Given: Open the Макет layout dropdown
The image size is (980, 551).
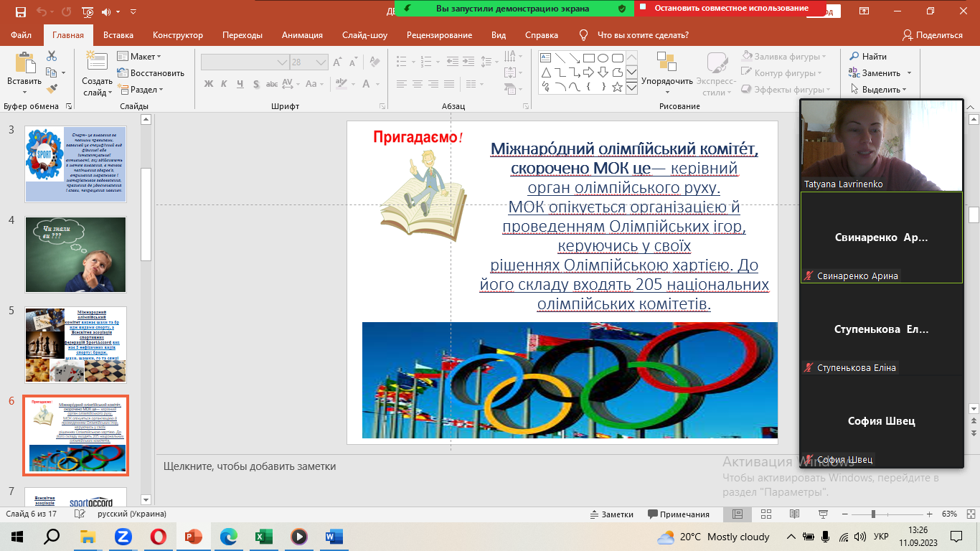Looking at the screenshot, I should point(139,56).
